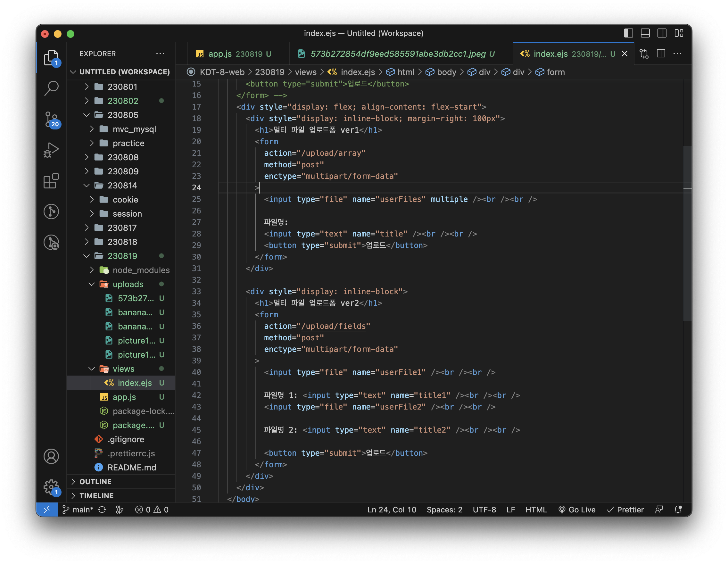This screenshot has width=728, height=564.
Task: Open the Extensions view icon
Action: (51, 181)
